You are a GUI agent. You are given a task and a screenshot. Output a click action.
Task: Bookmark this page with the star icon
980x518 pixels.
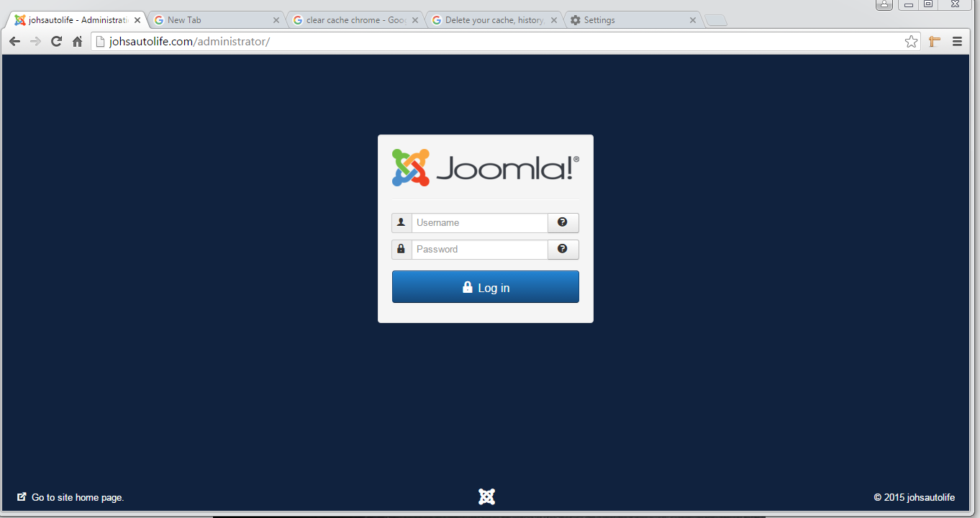[x=911, y=42]
